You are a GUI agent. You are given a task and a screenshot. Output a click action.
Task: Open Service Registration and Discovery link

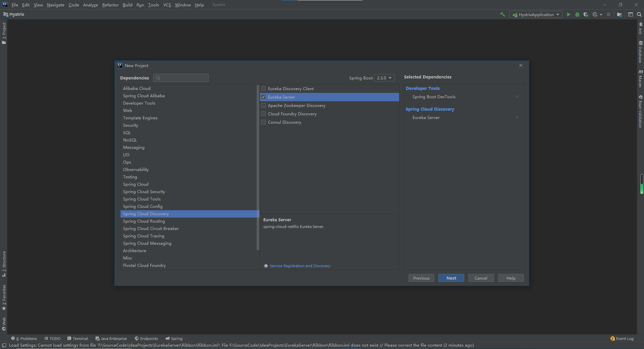pos(300,266)
